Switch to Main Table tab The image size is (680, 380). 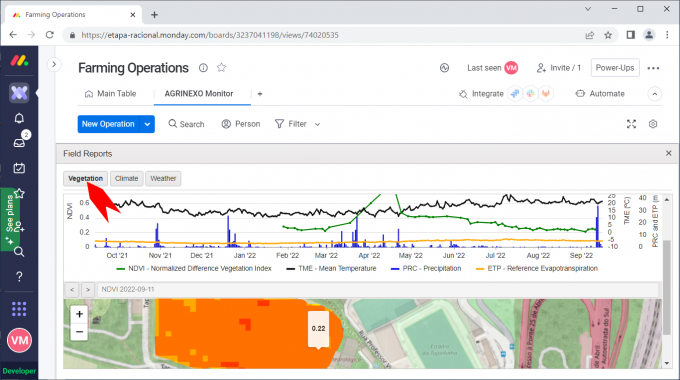tap(111, 94)
